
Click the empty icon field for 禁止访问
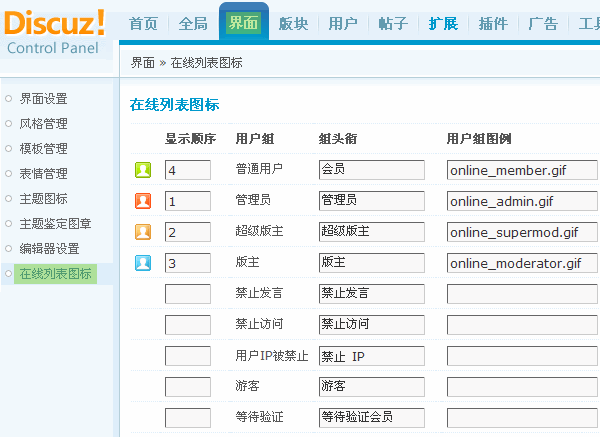coord(522,325)
